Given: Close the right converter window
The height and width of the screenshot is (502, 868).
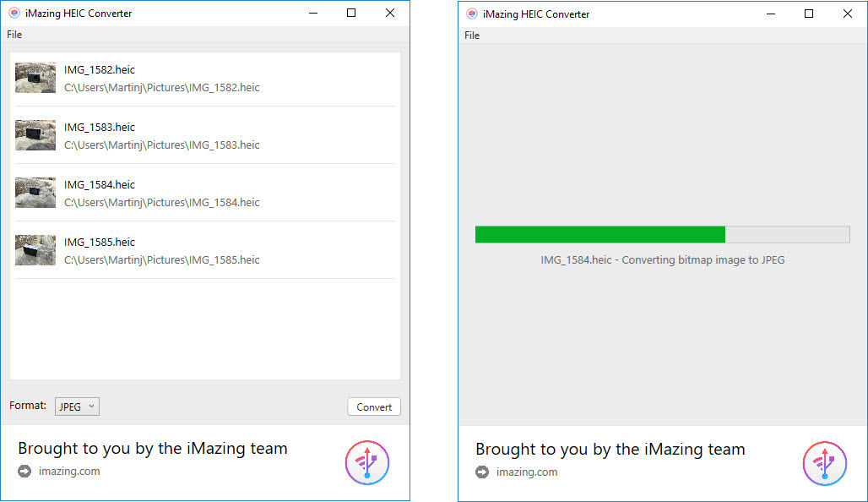Looking at the screenshot, I should [848, 14].
